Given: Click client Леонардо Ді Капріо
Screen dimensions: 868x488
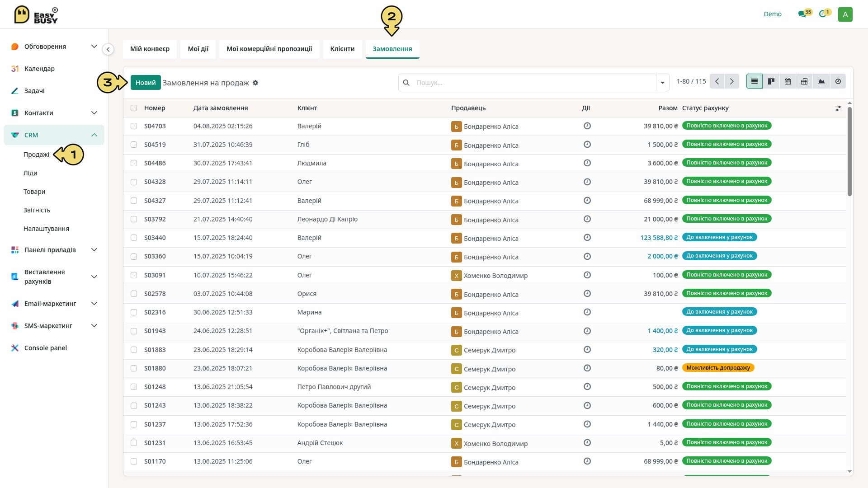Looking at the screenshot, I should [327, 219].
